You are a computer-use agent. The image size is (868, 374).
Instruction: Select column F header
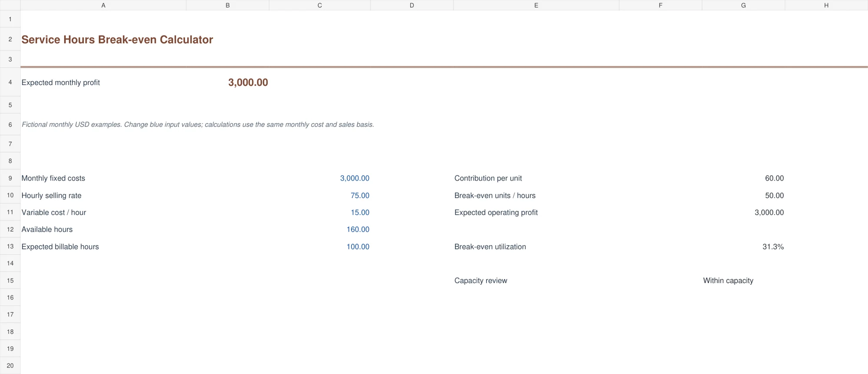661,5
